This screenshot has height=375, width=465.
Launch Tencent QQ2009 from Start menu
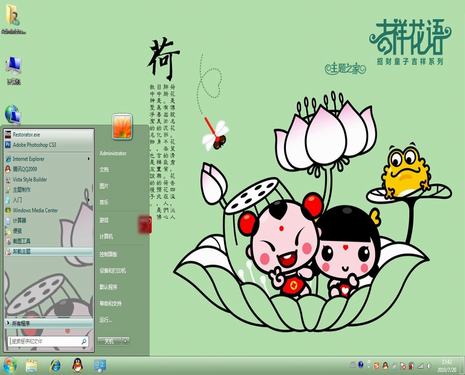pos(49,169)
